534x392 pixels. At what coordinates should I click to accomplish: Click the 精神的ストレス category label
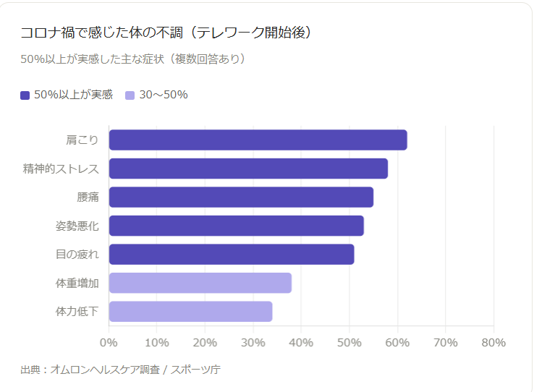coord(61,169)
